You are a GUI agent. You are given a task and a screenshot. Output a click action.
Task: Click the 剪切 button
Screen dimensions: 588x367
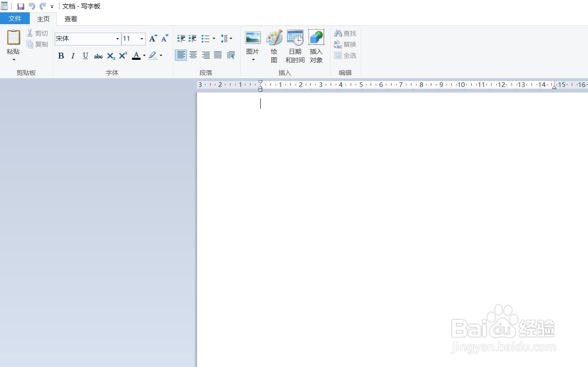(38, 33)
